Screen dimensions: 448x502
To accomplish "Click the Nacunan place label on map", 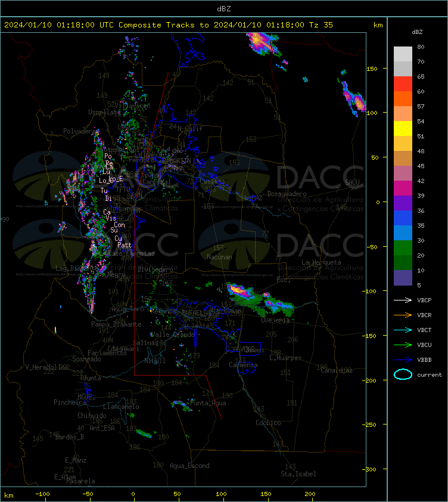I will coord(219,257).
